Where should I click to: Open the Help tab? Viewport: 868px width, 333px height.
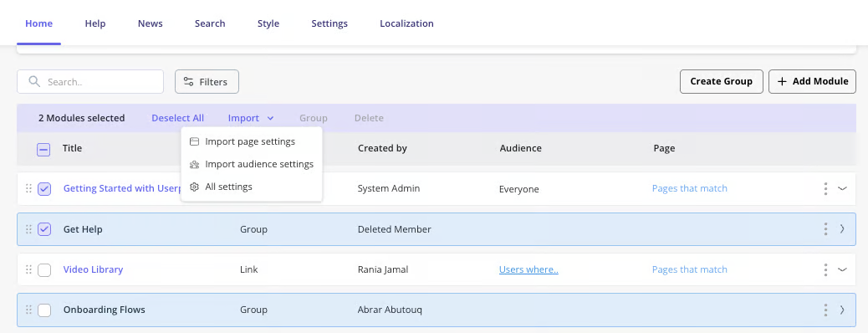click(x=95, y=23)
